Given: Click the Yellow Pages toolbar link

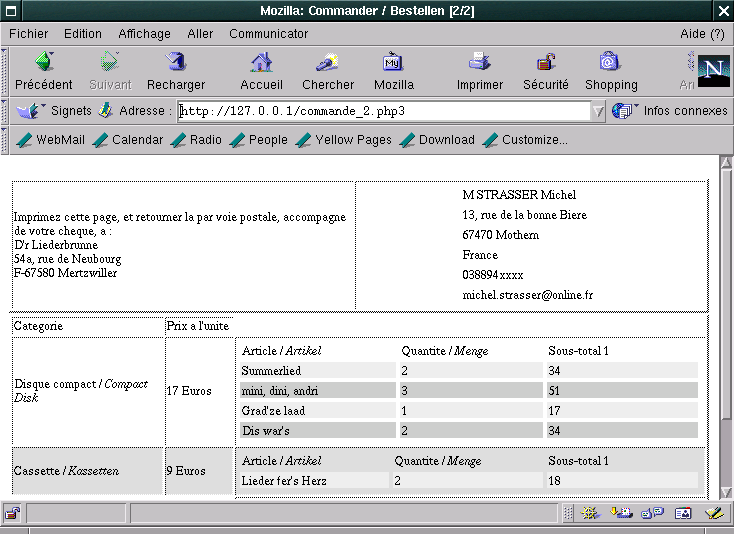Looking at the screenshot, I should (343, 140).
